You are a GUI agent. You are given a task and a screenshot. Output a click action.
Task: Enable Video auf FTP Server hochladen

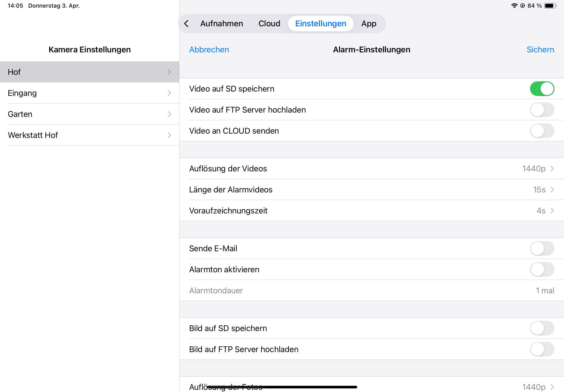pos(542,110)
